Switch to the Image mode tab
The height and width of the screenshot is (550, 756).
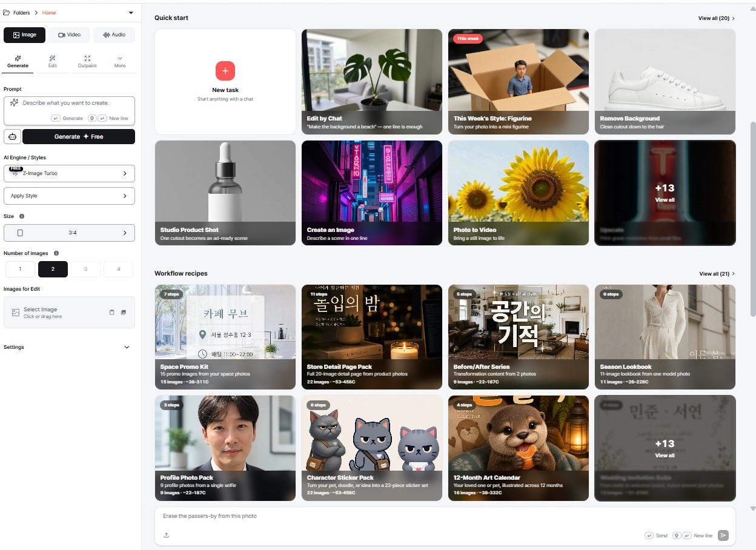tap(24, 35)
